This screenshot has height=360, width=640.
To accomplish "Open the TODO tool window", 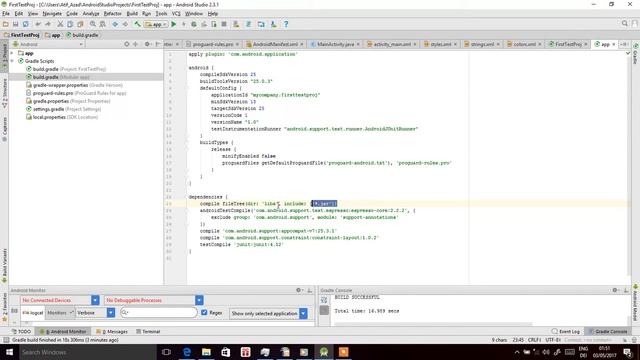I will (21, 331).
